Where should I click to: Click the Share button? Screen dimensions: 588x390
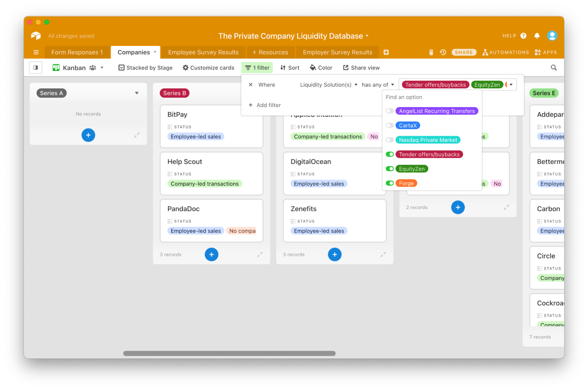[x=464, y=52]
